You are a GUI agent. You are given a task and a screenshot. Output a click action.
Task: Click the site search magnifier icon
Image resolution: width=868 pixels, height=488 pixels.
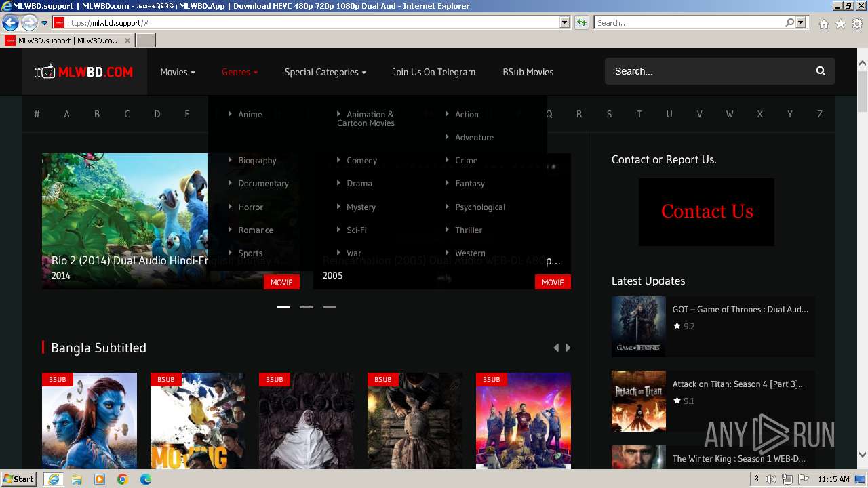click(821, 71)
